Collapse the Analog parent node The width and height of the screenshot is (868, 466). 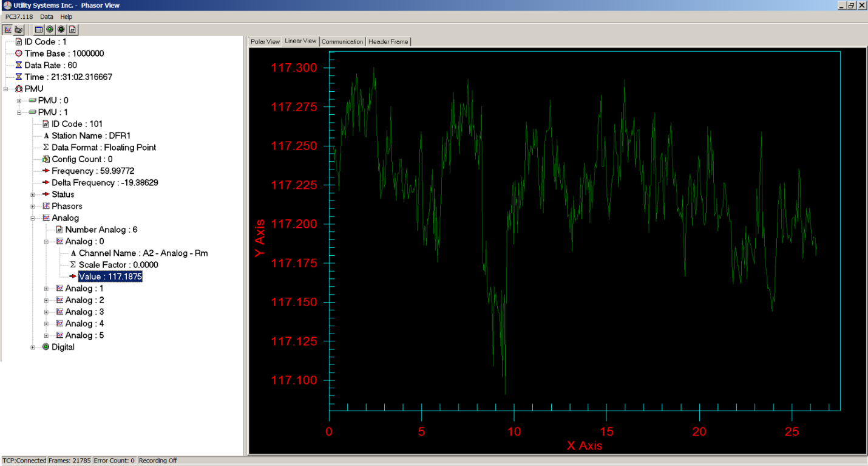click(x=33, y=218)
